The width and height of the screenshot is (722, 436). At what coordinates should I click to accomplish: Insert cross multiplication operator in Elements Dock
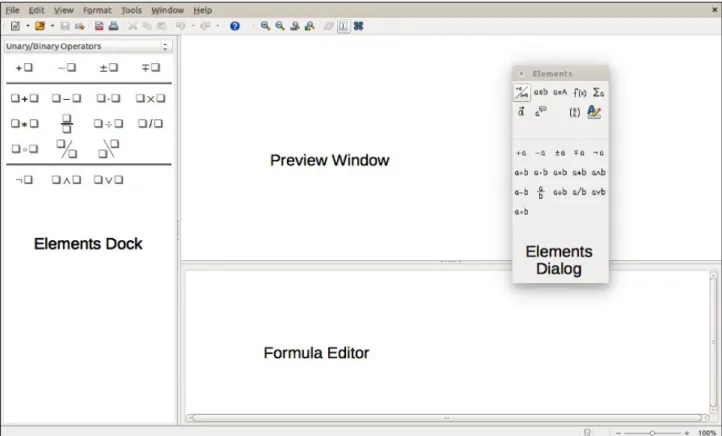[x=151, y=98]
